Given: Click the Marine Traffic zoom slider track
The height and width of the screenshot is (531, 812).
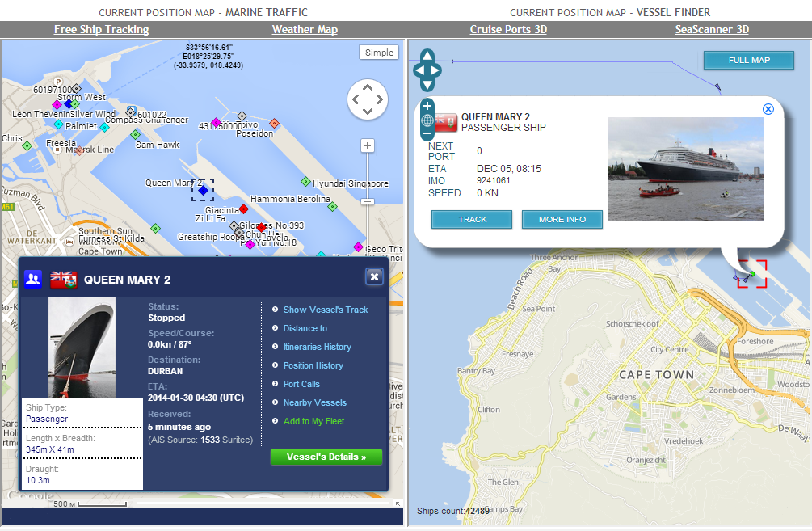Looking at the screenshot, I should click(368, 175).
